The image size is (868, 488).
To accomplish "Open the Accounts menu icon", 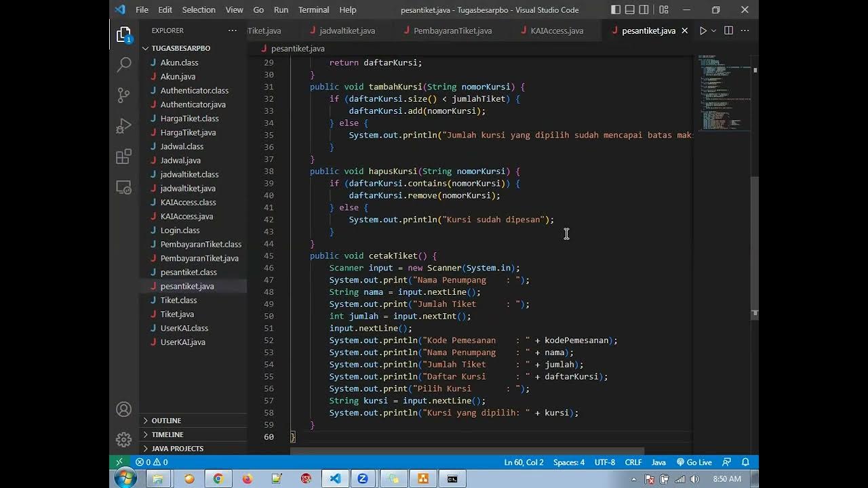I will click(x=123, y=409).
